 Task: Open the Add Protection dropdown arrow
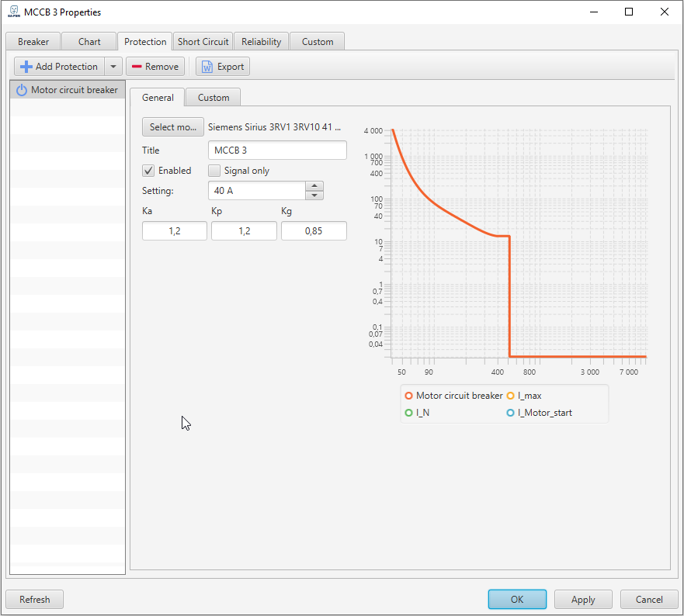point(113,67)
